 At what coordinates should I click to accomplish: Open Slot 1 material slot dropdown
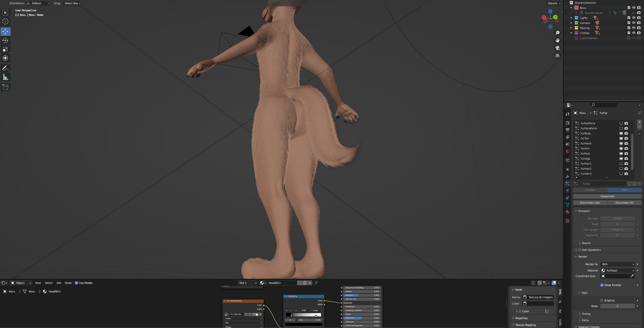[247, 283]
